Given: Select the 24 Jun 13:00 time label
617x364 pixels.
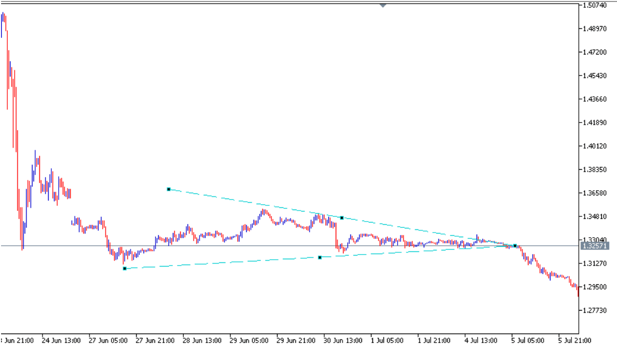Looking at the screenshot, I should (x=61, y=340).
